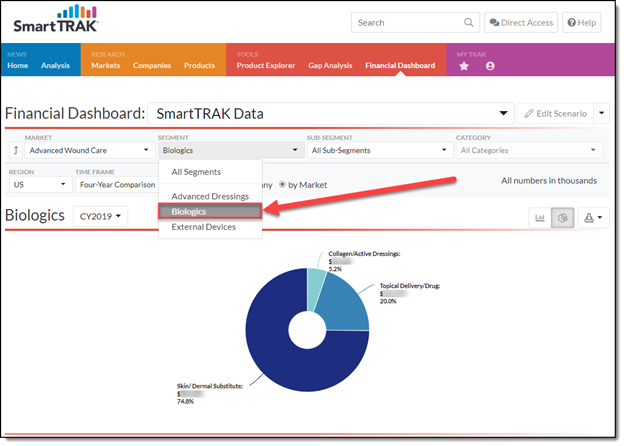The image size is (624, 446).
Task: Expand the caret next to Edit Scenario
Action: tap(602, 113)
